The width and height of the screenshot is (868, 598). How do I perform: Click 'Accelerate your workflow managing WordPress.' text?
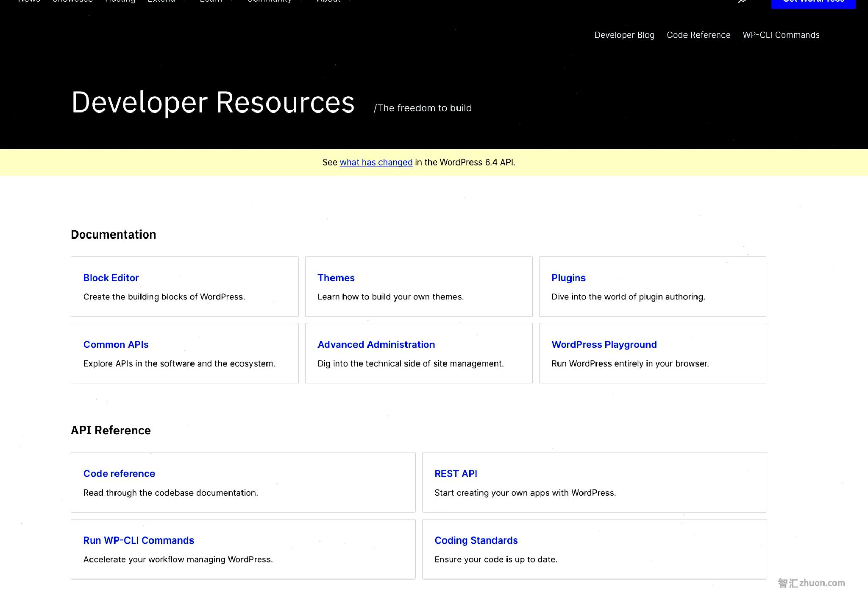click(178, 559)
